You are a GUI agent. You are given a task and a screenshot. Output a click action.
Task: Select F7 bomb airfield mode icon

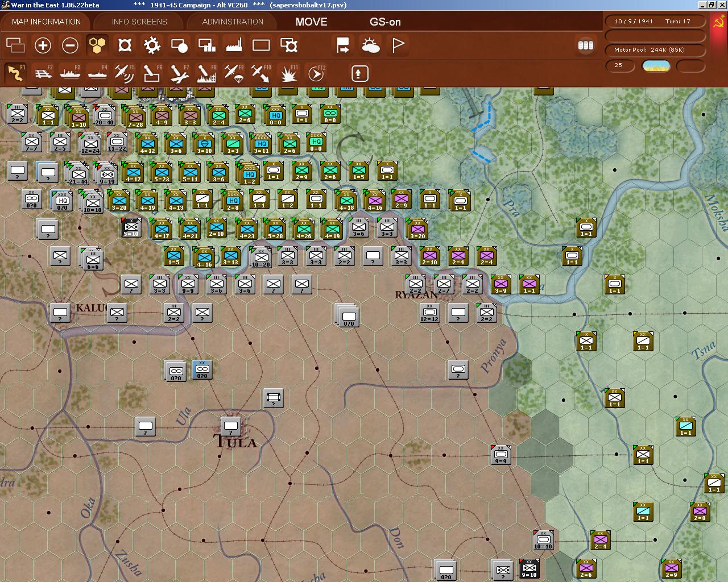[179, 73]
